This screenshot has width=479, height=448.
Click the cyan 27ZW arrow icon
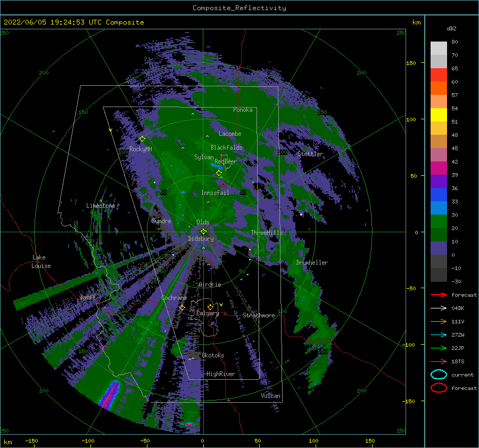pyautogui.click(x=439, y=335)
